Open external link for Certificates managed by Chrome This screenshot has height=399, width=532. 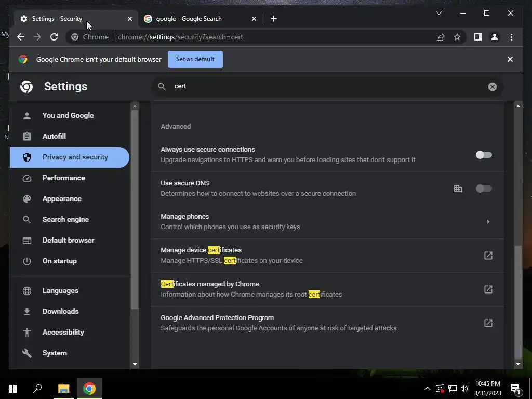click(488, 289)
